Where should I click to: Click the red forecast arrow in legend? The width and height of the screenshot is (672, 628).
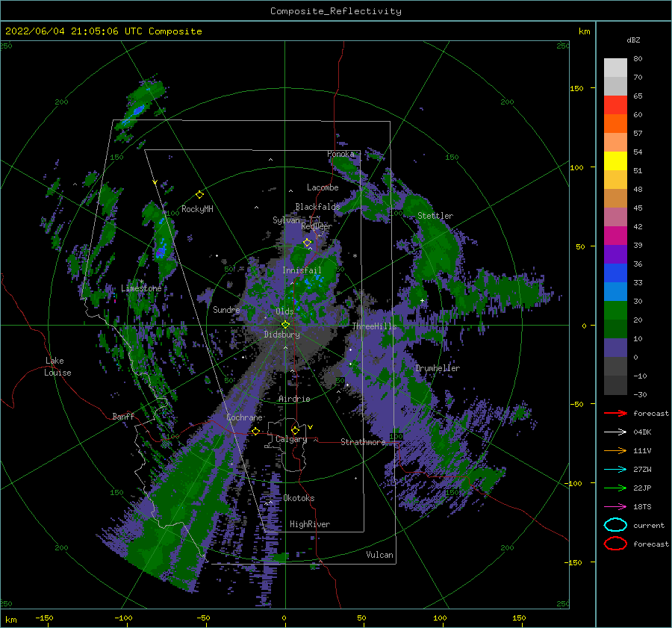coord(615,413)
